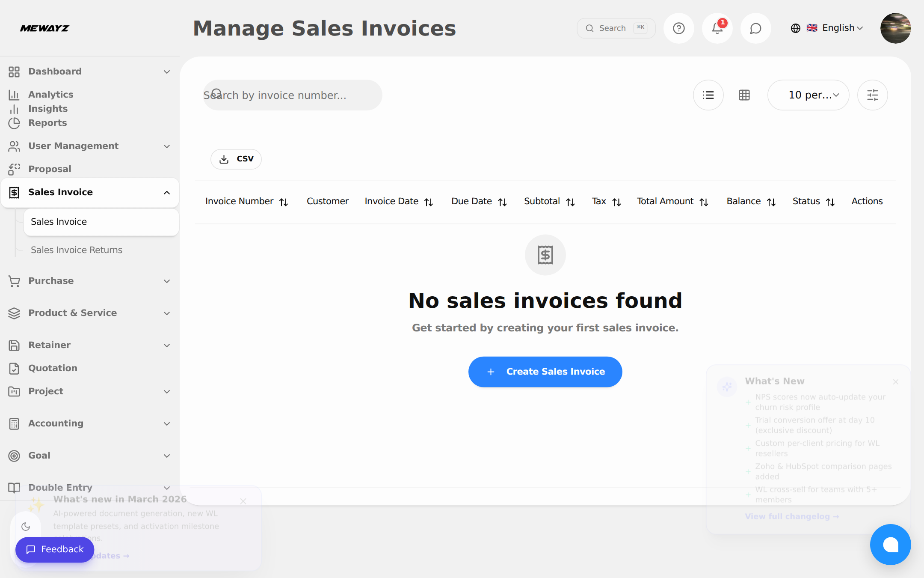Open the 10 per page dropdown
Viewport: 924px width, 578px height.
[x=808, y=95]
